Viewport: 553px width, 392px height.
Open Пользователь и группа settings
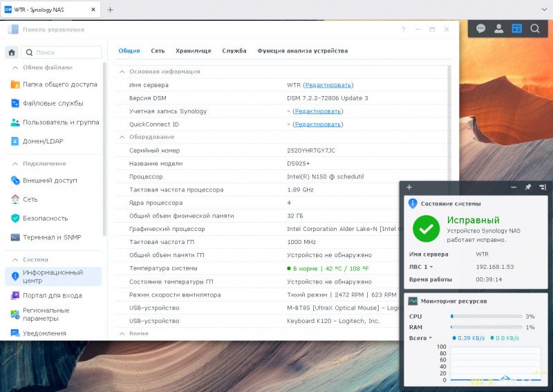(x=54, y=122)
